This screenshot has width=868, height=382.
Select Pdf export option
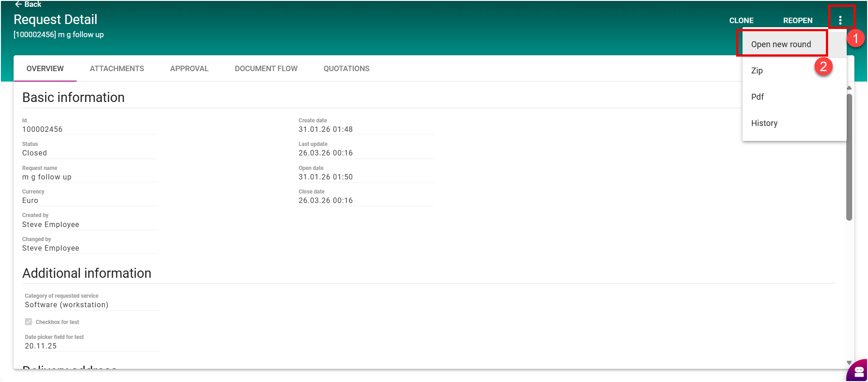[x=757, y=97]
